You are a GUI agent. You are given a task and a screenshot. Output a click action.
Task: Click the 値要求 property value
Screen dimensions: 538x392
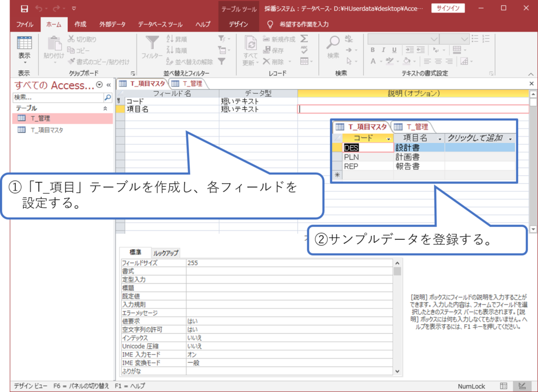[x=289, y=321]
